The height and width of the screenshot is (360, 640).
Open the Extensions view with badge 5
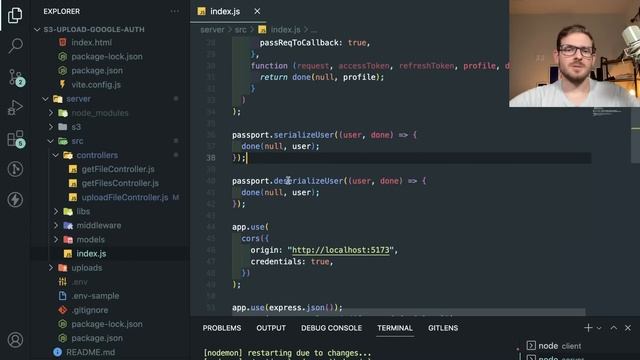(16, 139)
